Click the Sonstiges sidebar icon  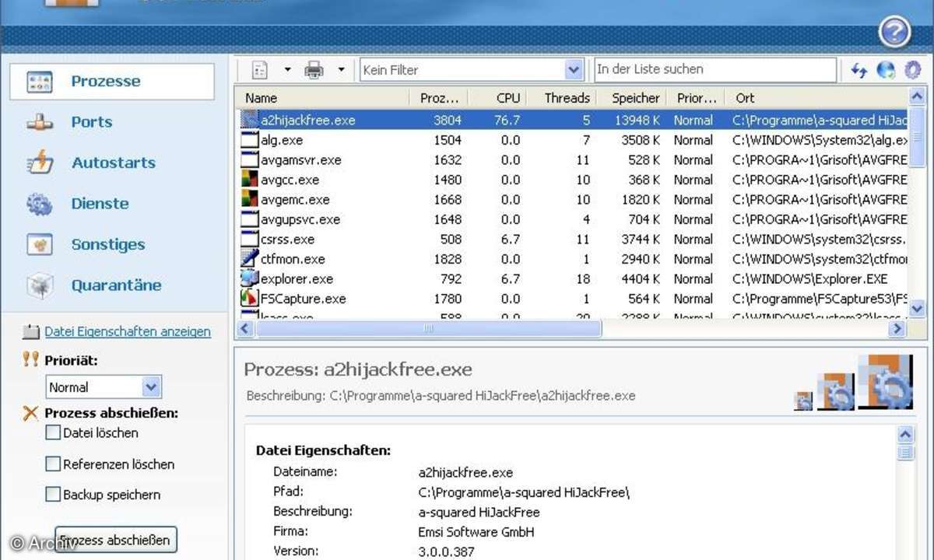click(x=39, y=244)
